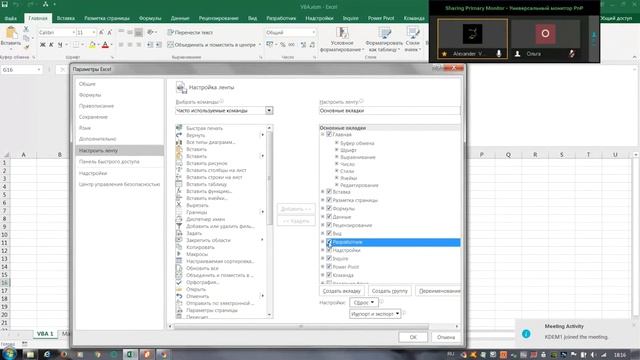Screen dimensions: 640x360
Task: Open the Импорт и экспорт dropdown
Action: [x=375, y=314]
